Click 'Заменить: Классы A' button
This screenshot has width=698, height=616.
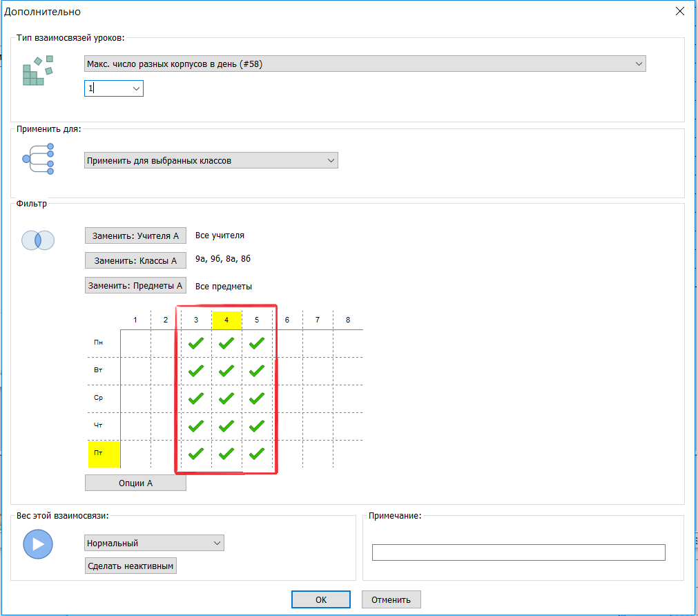[x=135, y=260]
